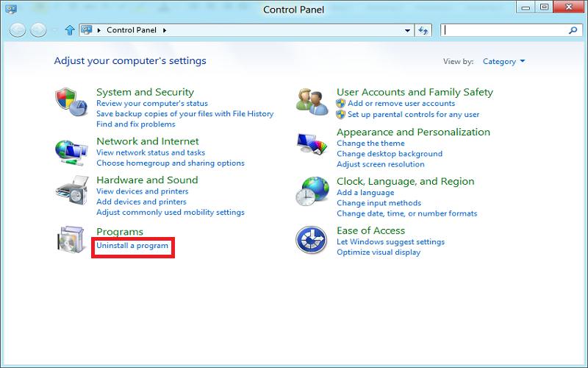Expand the chevron before Control Panel in the path
Image resolution: width=588 pixels, height=368 pixels.
point(99,30)
